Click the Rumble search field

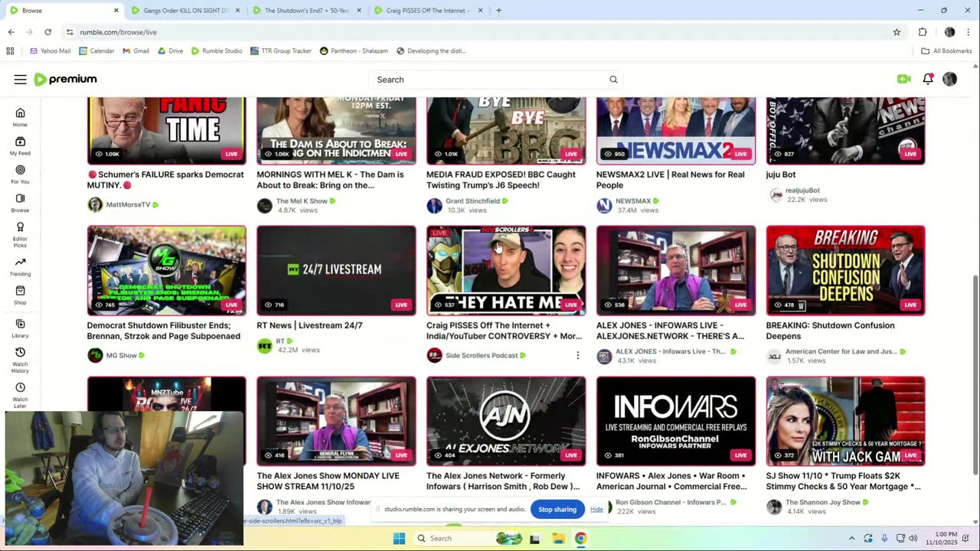(x=490, y=80)
